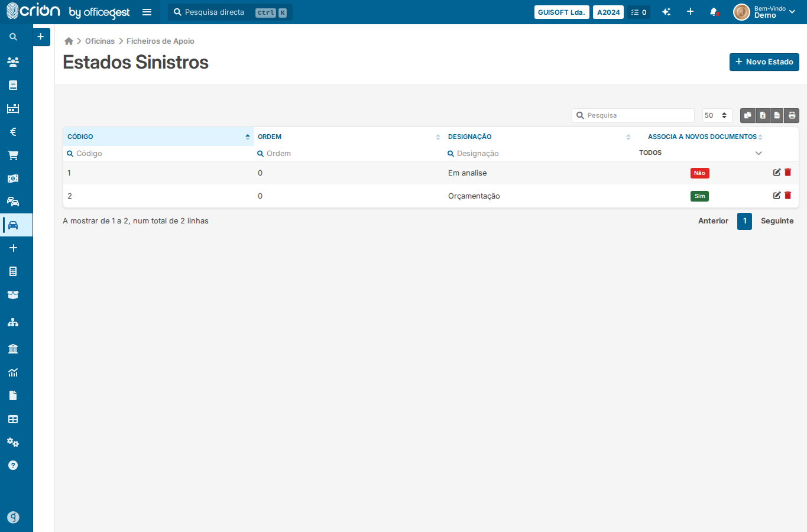
Task: Go to the Seguinte page
Action: pos(777,221)
